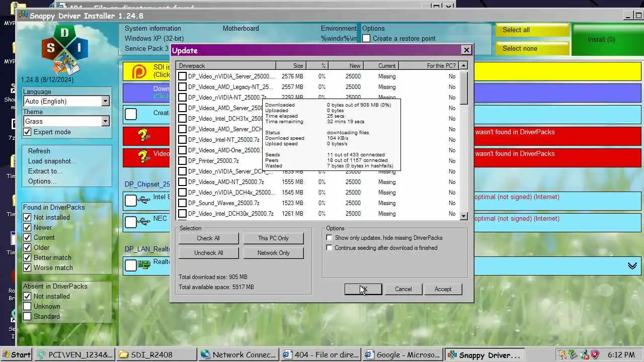Open Options... in the left panel
This screenshot has height=362, width=644.
(x=42, y=181)
